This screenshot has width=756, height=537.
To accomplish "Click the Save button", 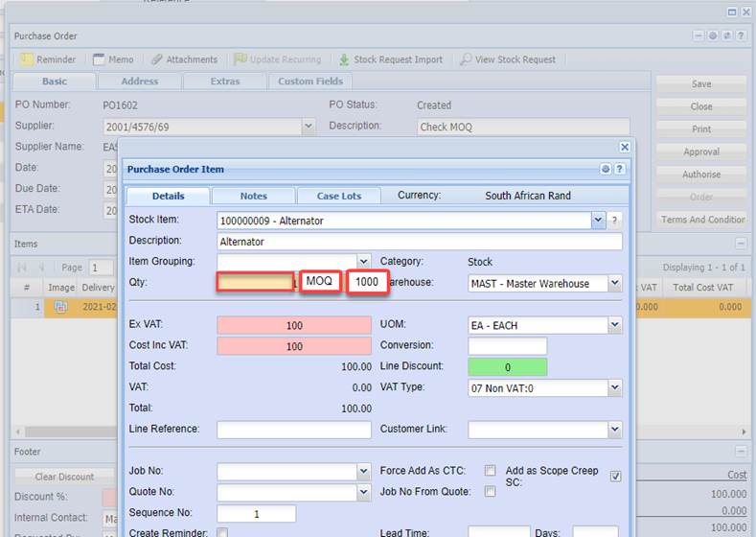I will point(701,84).
